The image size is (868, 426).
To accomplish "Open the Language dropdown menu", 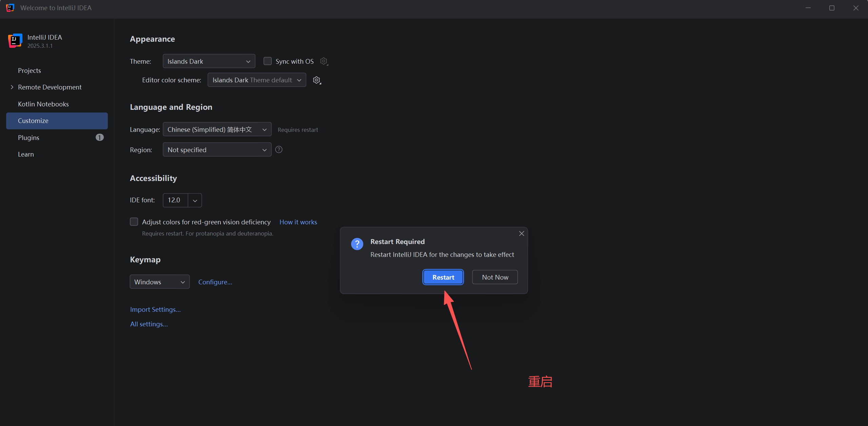I will pos(217,129).
